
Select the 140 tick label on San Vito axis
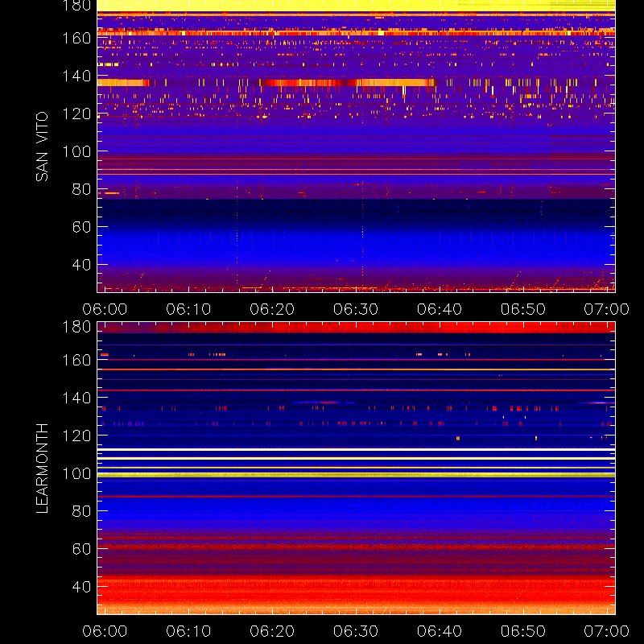click(76, 76)
